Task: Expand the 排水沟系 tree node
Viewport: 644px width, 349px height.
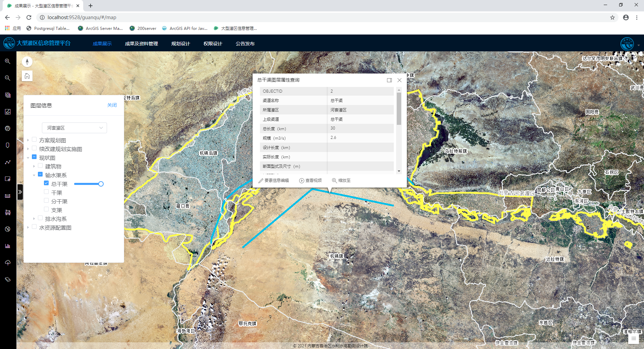Action: coord(34,218)
